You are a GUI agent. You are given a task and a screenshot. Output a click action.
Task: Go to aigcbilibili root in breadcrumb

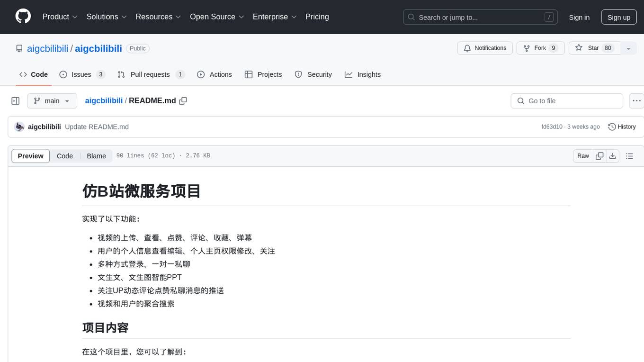tap(104, 100)
